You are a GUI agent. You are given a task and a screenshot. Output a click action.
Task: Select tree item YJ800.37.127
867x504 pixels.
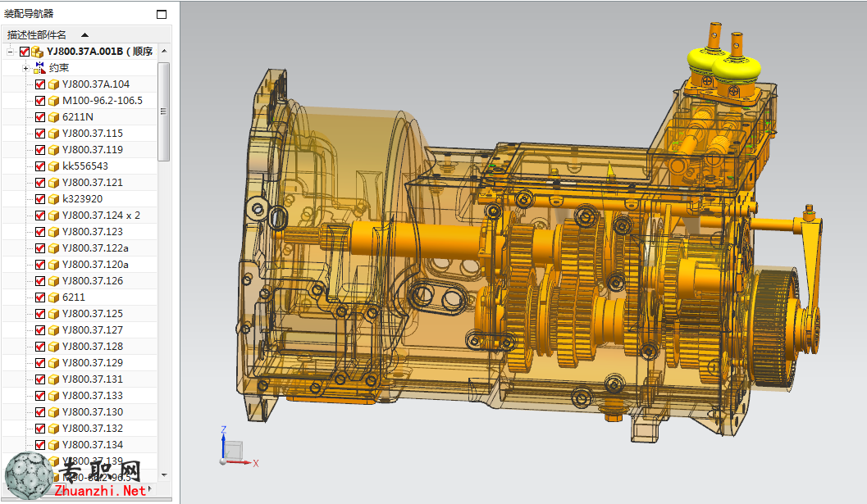(x=80, y=330)
